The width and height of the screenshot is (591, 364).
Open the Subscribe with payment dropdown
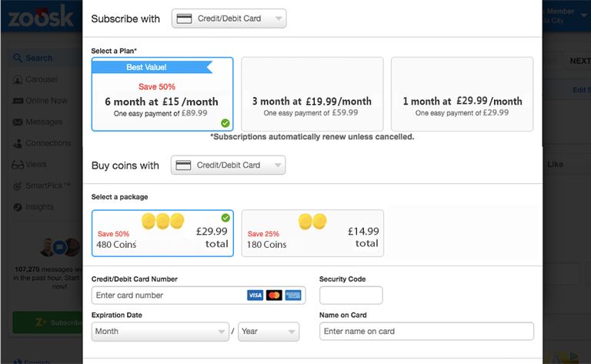(229, 18)
